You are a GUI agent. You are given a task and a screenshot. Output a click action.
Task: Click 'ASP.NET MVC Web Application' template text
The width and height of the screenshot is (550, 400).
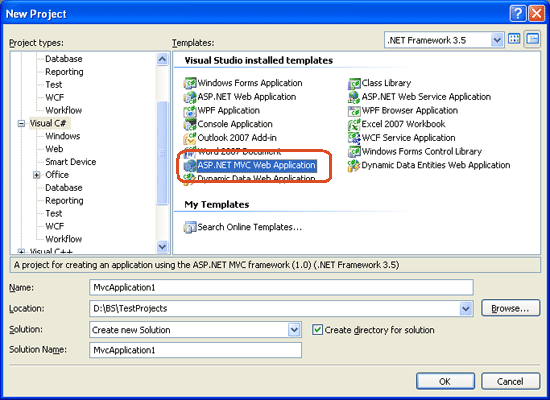pyautogui.click(x=256, y=165)
